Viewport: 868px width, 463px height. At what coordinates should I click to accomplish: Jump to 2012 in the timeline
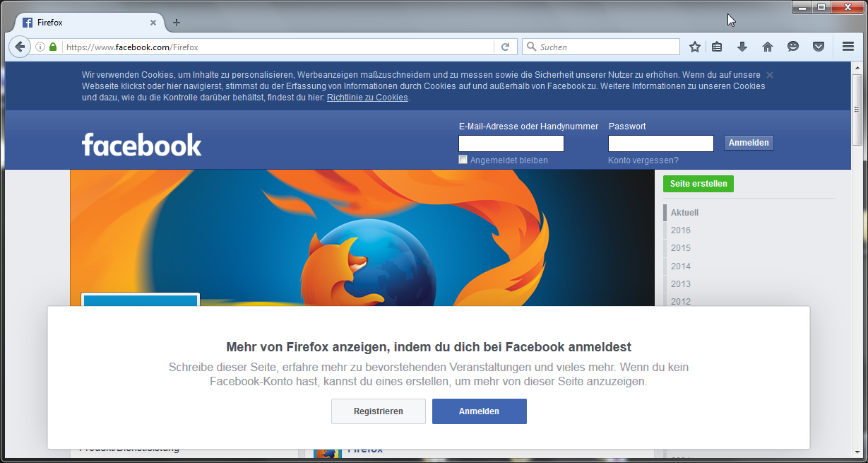click(681, 302)
